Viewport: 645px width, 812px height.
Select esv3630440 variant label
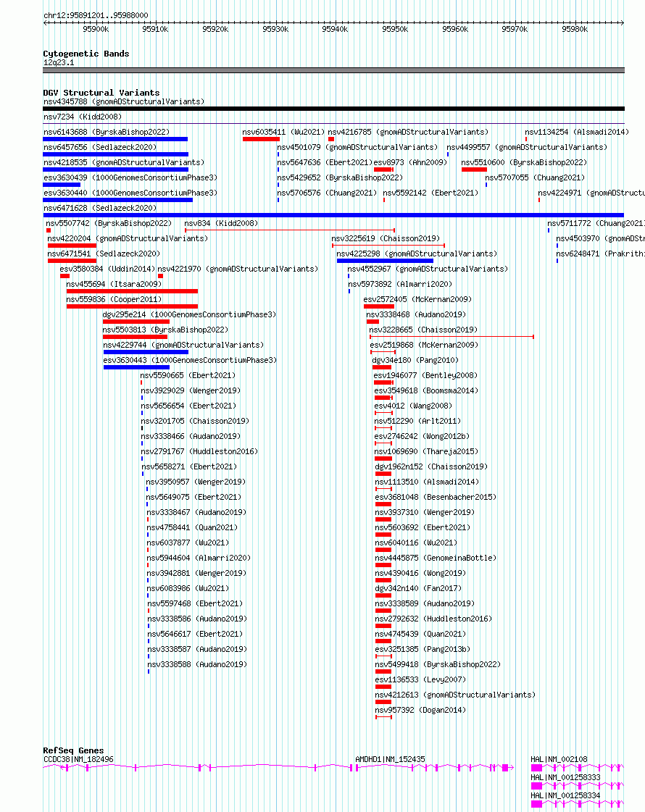point(130,193)
